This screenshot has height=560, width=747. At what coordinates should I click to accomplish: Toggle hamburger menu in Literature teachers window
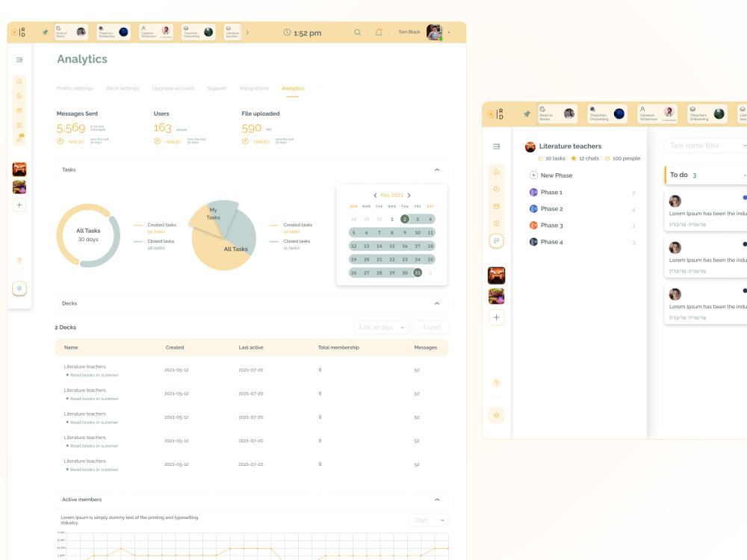(497, 146)
